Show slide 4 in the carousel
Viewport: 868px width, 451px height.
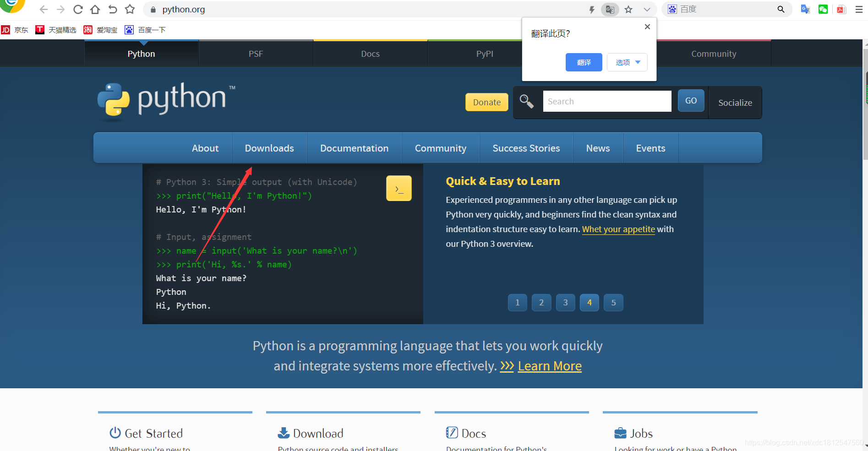click(590, 303)
